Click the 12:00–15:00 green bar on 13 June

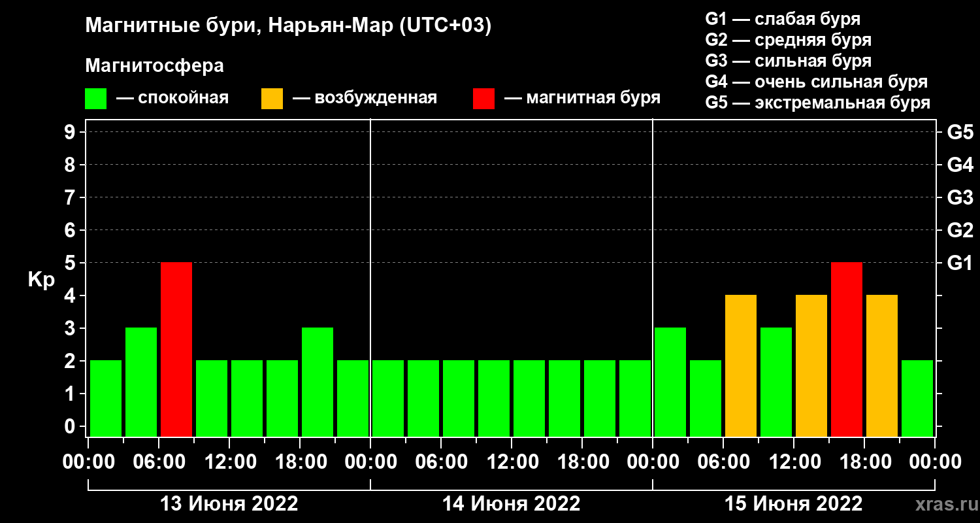[247, 398]
